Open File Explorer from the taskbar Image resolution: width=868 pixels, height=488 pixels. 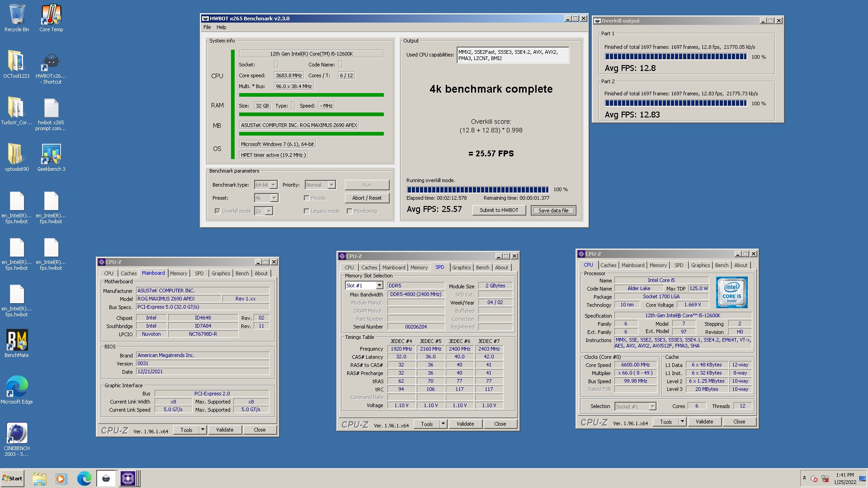click(39, 479)
